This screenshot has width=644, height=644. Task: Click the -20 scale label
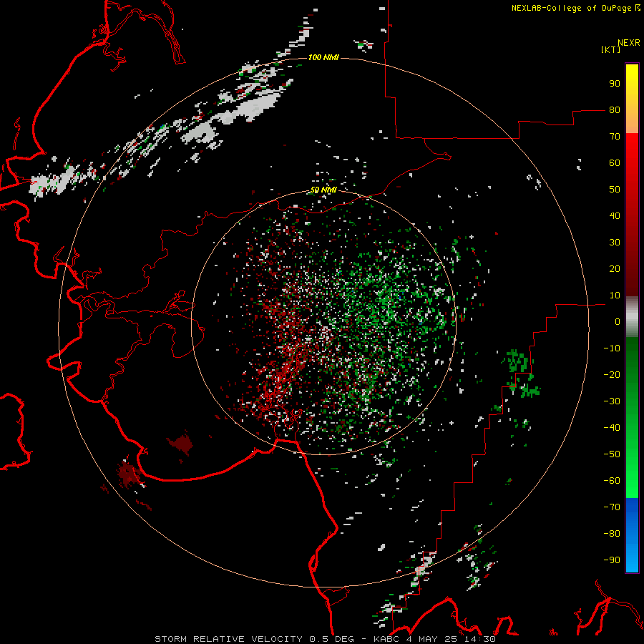(612, 374)
